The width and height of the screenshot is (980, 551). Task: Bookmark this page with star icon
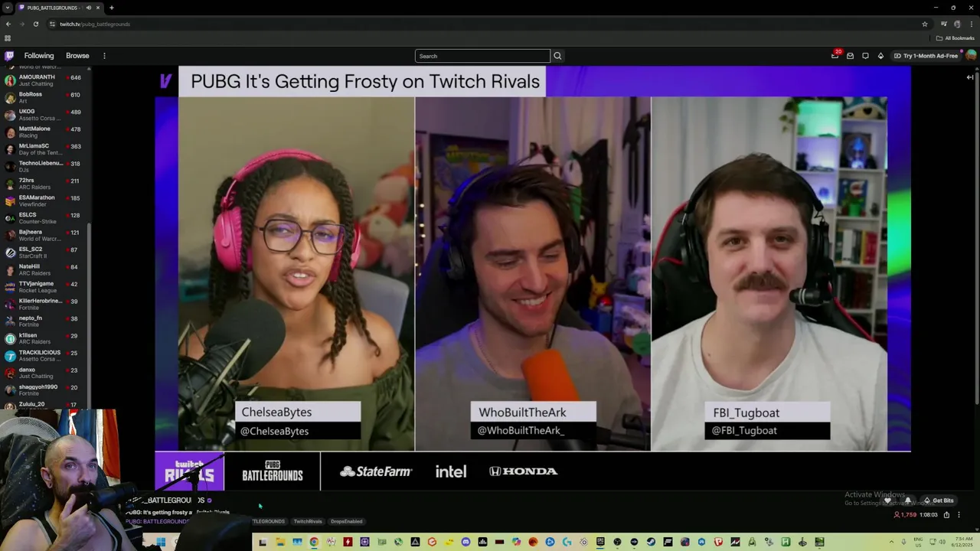click(x=925, y=24)
